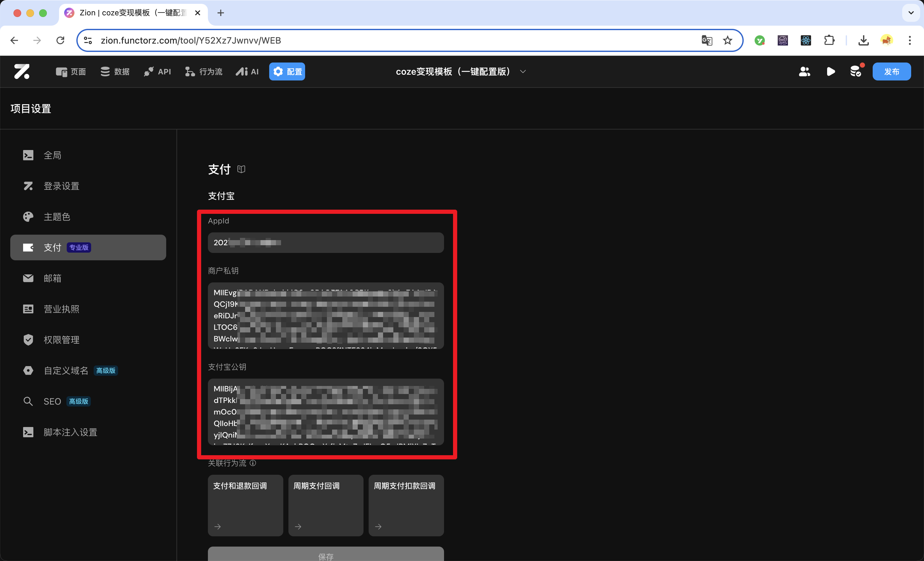
Task: Expand the tab search chevron dropdown
Action: 911,13
